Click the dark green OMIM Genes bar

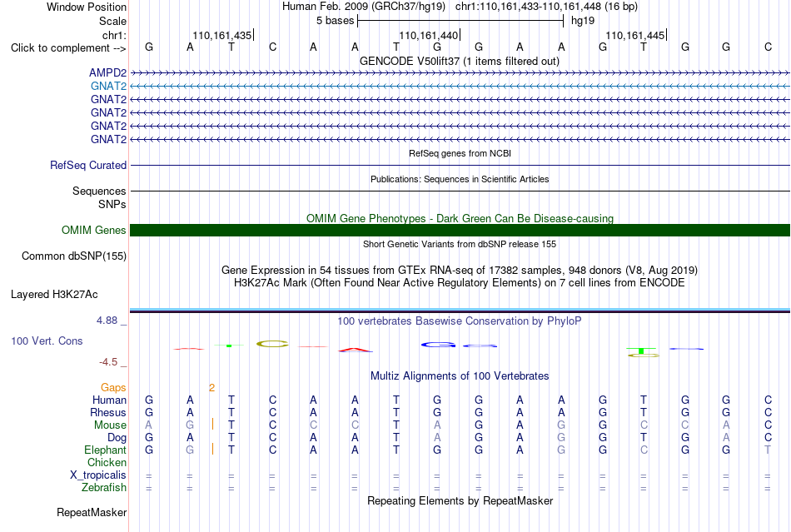pyautogui.click(x=460, y=231)
